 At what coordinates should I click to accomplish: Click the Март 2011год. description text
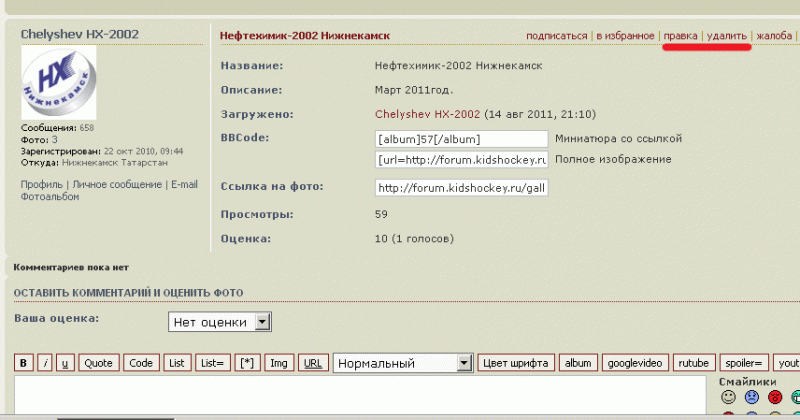point(414,90)
